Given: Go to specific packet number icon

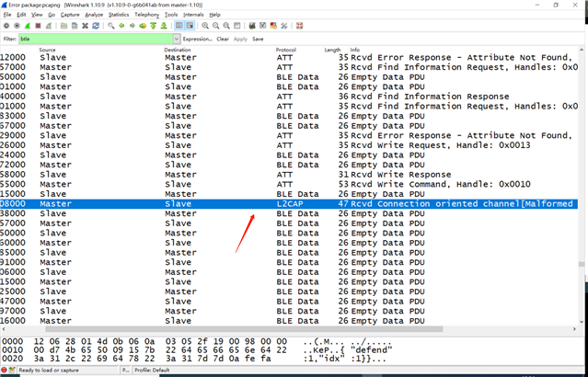Looking at the screenshot, I should point(143,26).
